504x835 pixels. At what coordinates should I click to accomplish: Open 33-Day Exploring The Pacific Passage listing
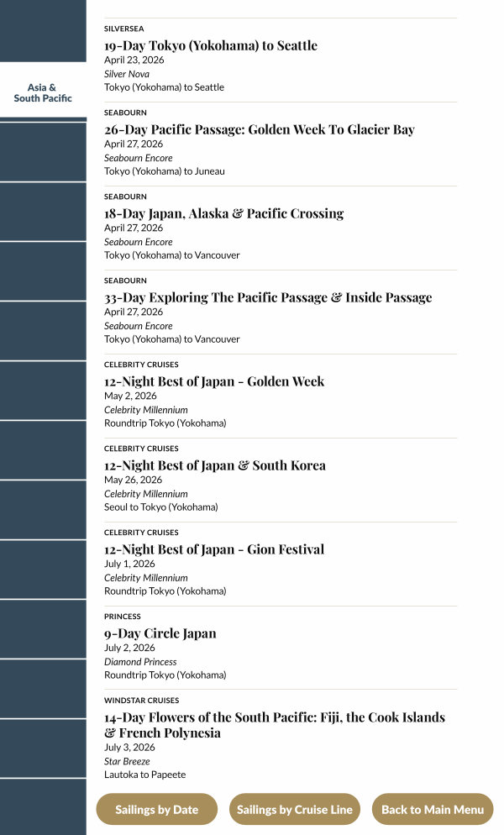268,297
